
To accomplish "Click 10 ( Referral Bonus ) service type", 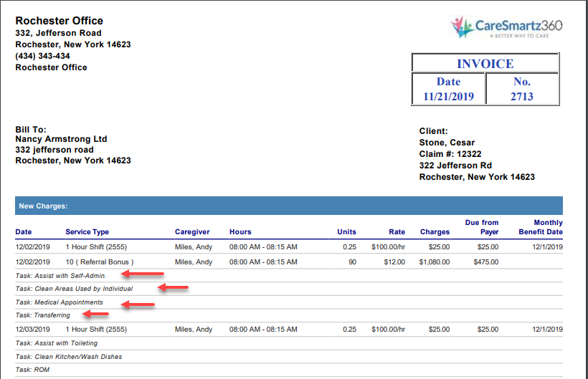I will 100,262.
